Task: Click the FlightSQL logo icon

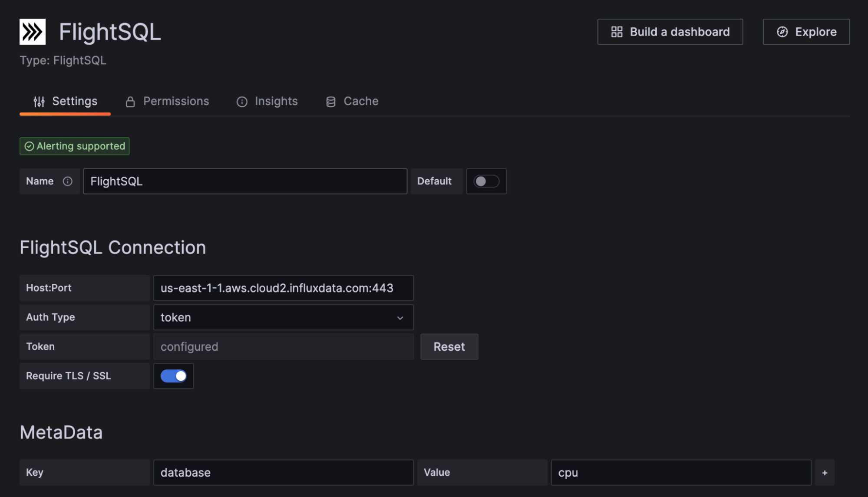Action: click(x=33, y=32)
